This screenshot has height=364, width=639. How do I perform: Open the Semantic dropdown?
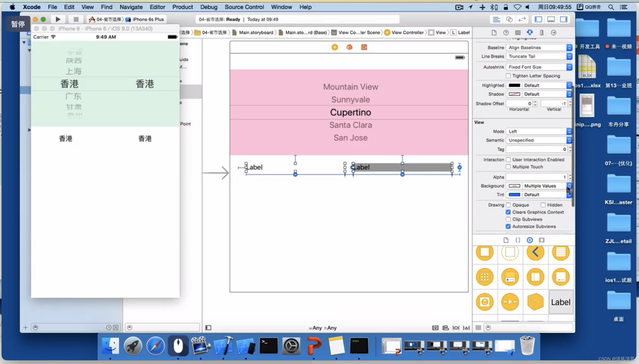click(x=539, y=140)
